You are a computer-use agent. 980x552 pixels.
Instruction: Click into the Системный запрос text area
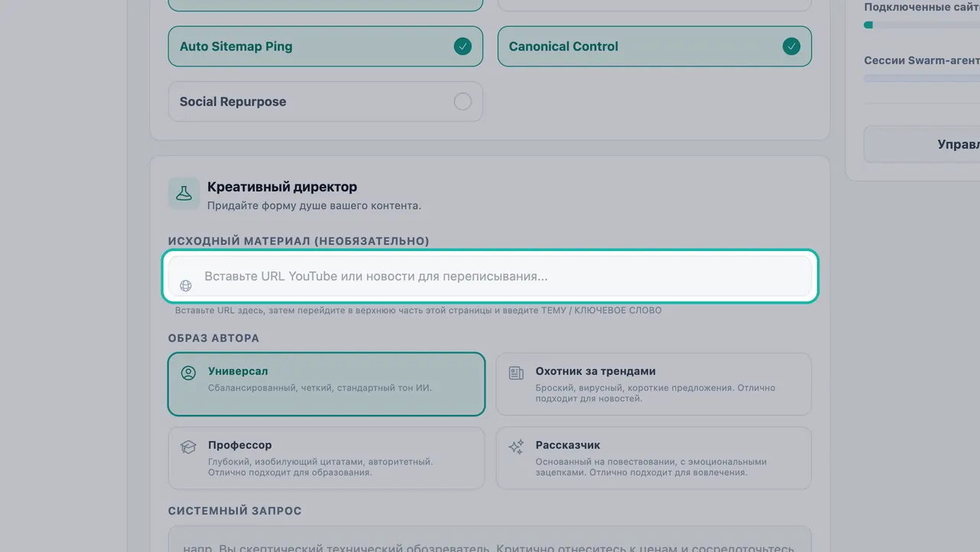pyautogui.click(x=490, y=539)
